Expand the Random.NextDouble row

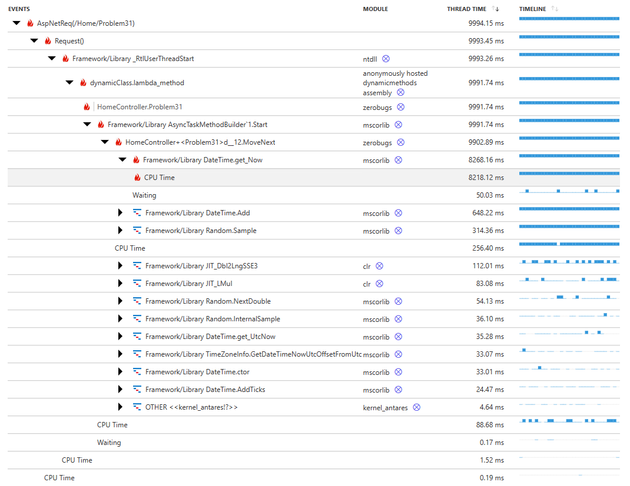coord(120,301)
